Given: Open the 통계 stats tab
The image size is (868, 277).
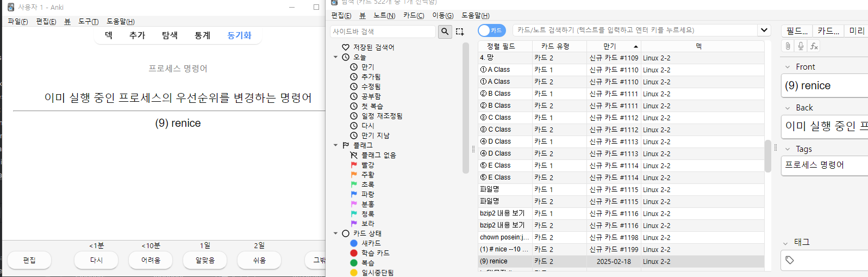Looking at the screenshot, I should [x=202, y=35].
